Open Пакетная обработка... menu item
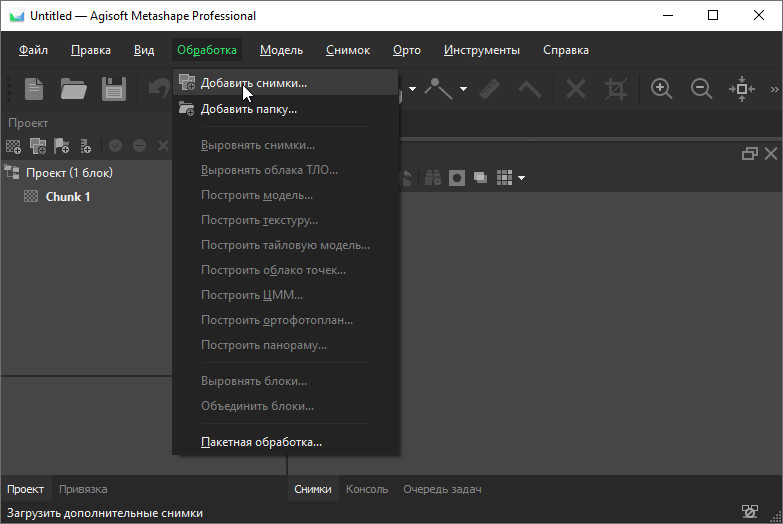The height and width of the screenshot is (524, 783). 261,441
